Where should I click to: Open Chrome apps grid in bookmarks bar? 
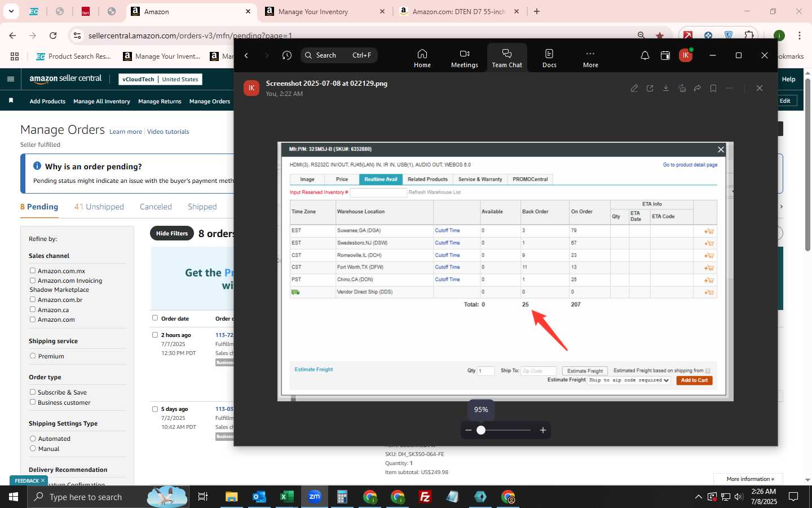coord(15,56)
